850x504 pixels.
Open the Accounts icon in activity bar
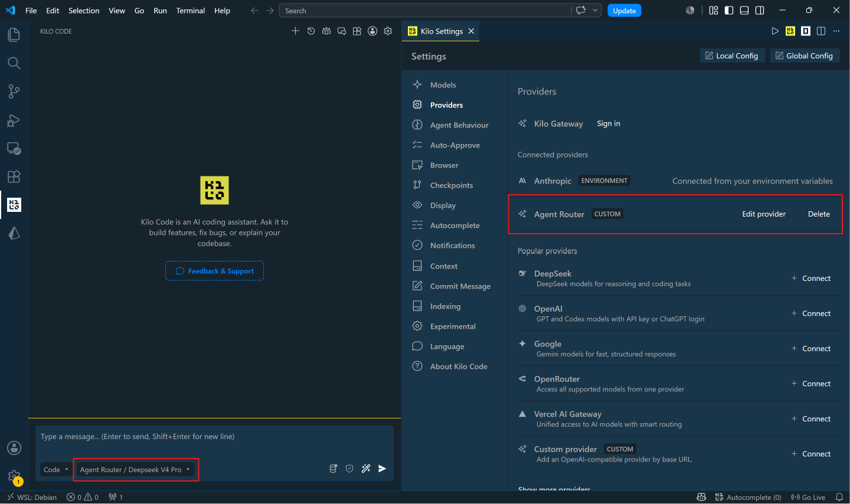tap(14, 448)
